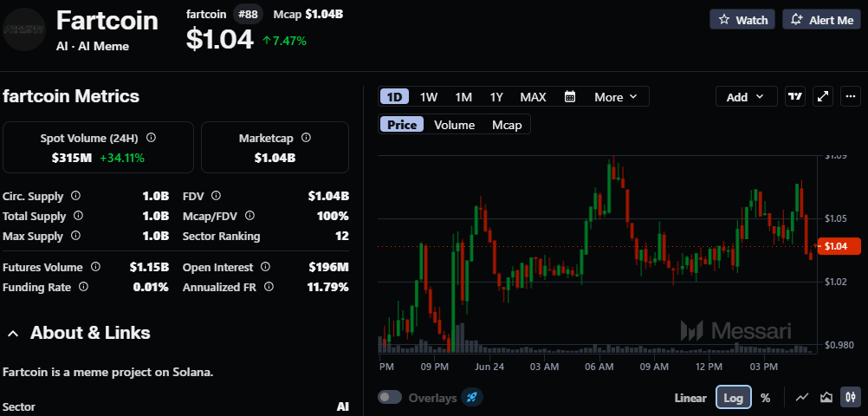Show info for Funding Rate
Viewport: 868px width, 416px height.
coord(83,287)
